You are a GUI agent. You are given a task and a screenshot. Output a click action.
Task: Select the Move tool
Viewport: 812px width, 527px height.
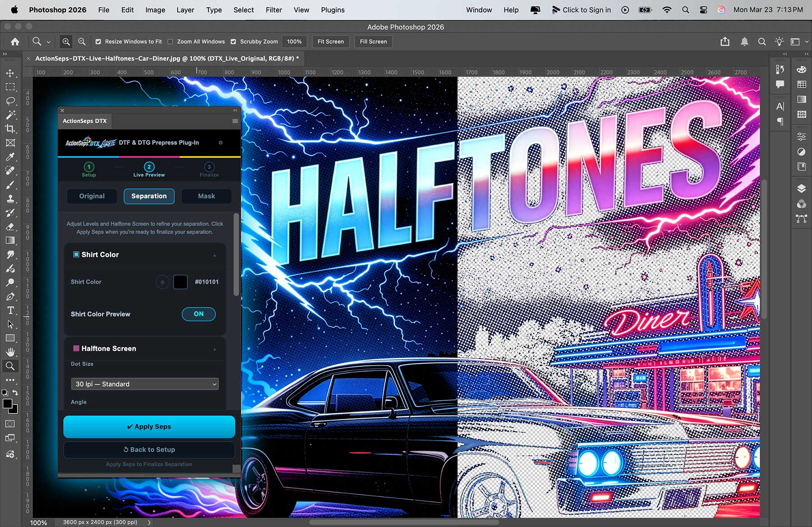coord(10,73)
